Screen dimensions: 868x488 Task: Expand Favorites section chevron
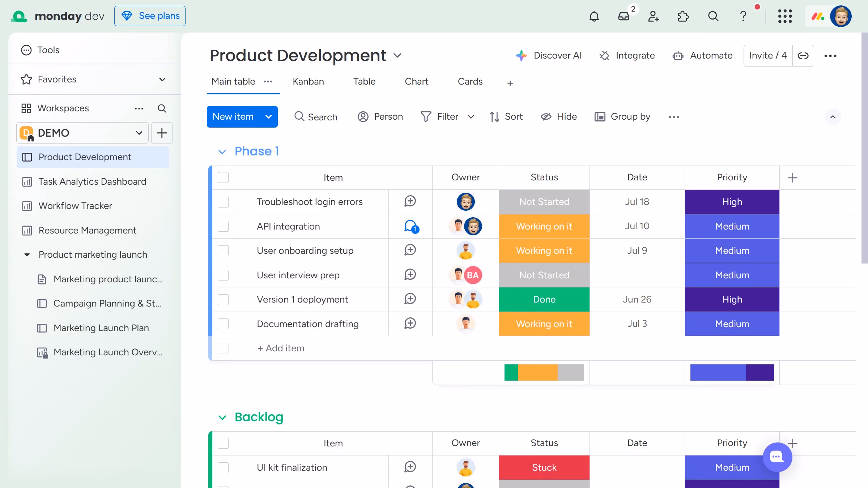pos(162,79)
